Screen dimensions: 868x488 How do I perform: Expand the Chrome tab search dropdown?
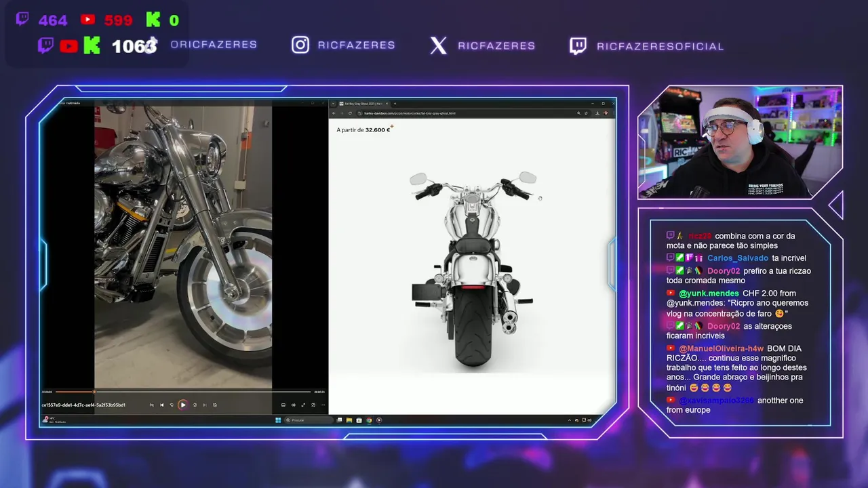pos(333,104)
